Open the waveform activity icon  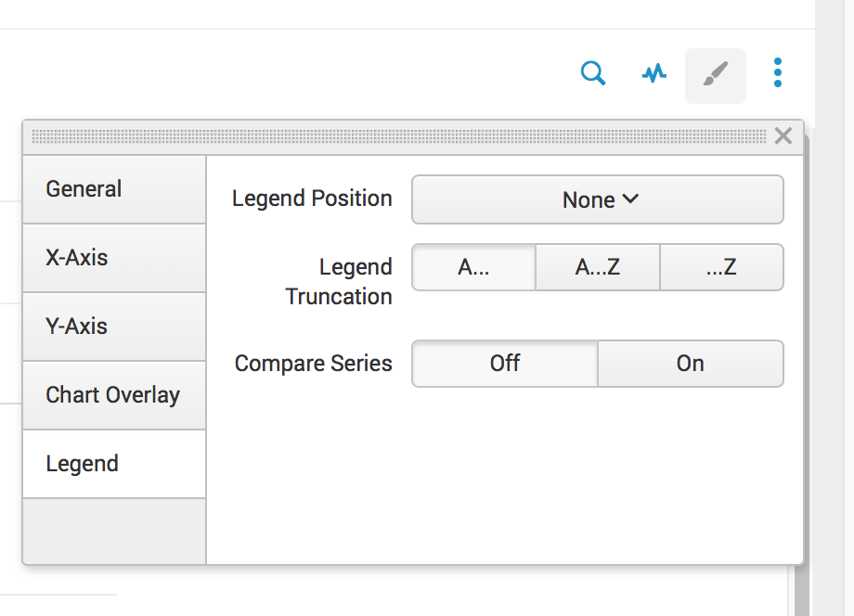point(654,73)
